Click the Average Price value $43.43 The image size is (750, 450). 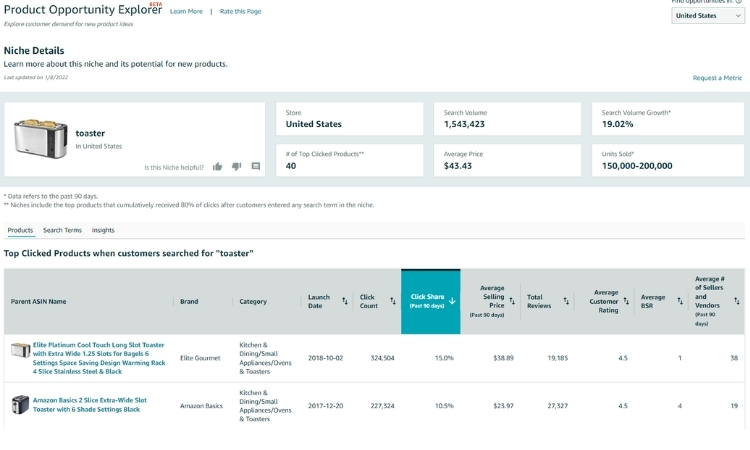click(458, 166)
